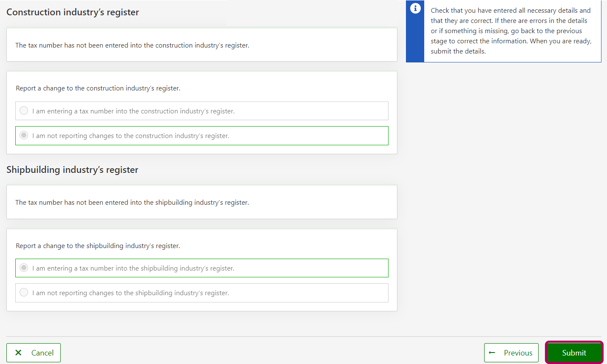Click the "Construction industry's register" heading
This screenshot has width=607, height=364.
(x=73, y=12)
